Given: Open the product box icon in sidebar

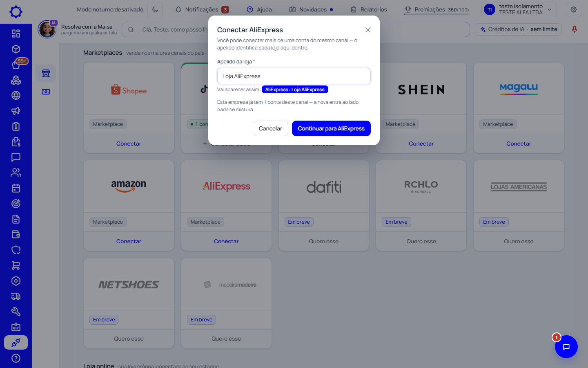Looking at the screenshot, I should coord(16,49).
